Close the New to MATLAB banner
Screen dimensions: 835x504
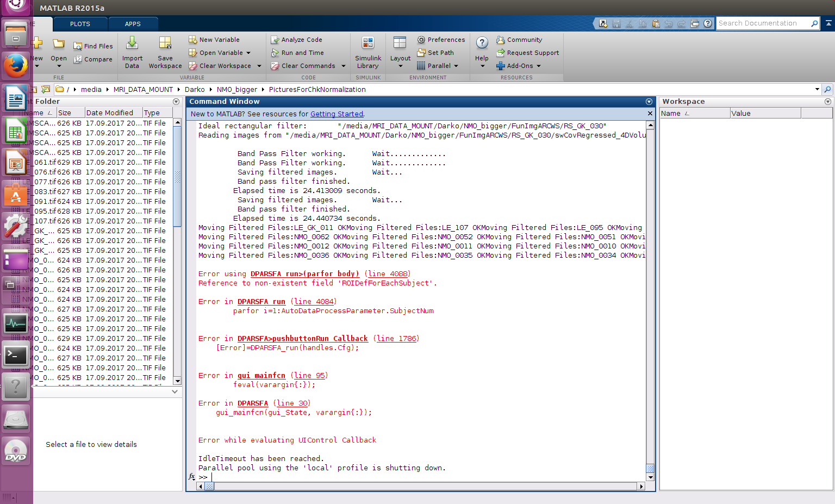650,114
